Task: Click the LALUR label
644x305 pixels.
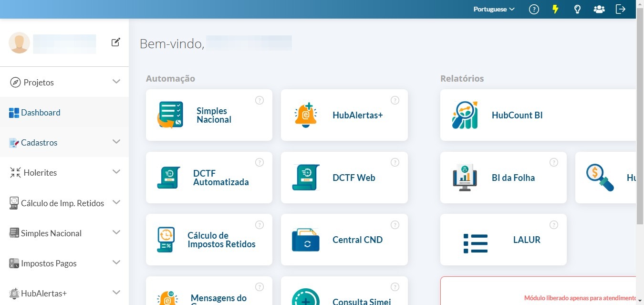Action: click(x=527, y=240)
